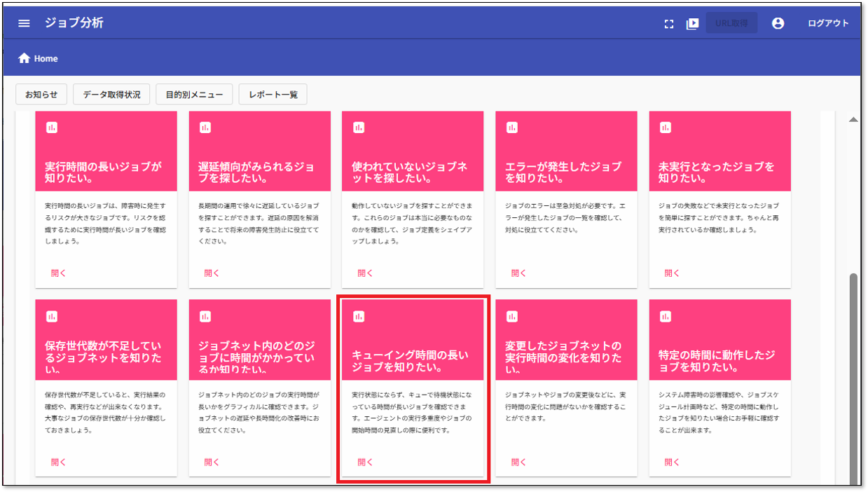The width and height of the screenshot is (868, 492).
Task: Click the slideshow play icon in header
Action: (x=692, y=23)
